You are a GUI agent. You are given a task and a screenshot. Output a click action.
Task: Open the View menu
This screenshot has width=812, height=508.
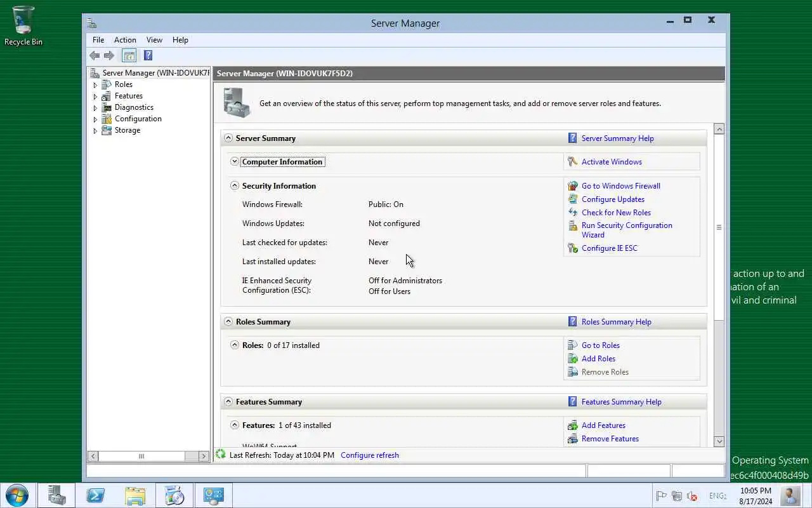(154, 39)
